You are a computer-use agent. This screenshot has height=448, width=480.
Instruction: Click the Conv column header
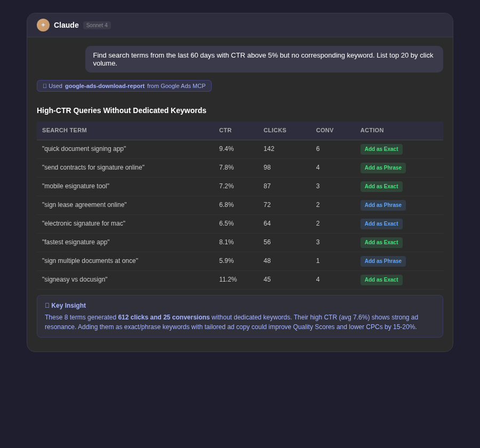(x=324, y=130)
